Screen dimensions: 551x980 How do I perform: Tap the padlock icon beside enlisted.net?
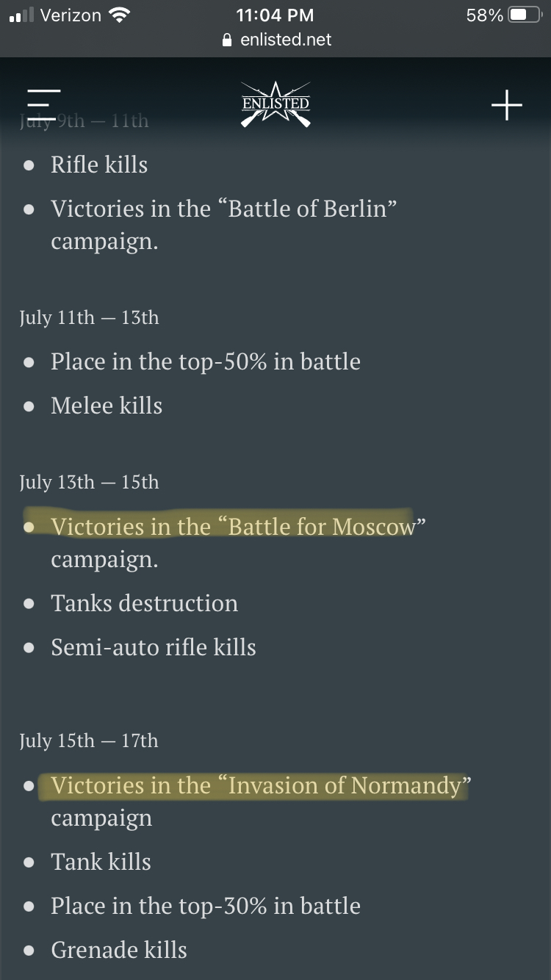[x=228, y=40]
